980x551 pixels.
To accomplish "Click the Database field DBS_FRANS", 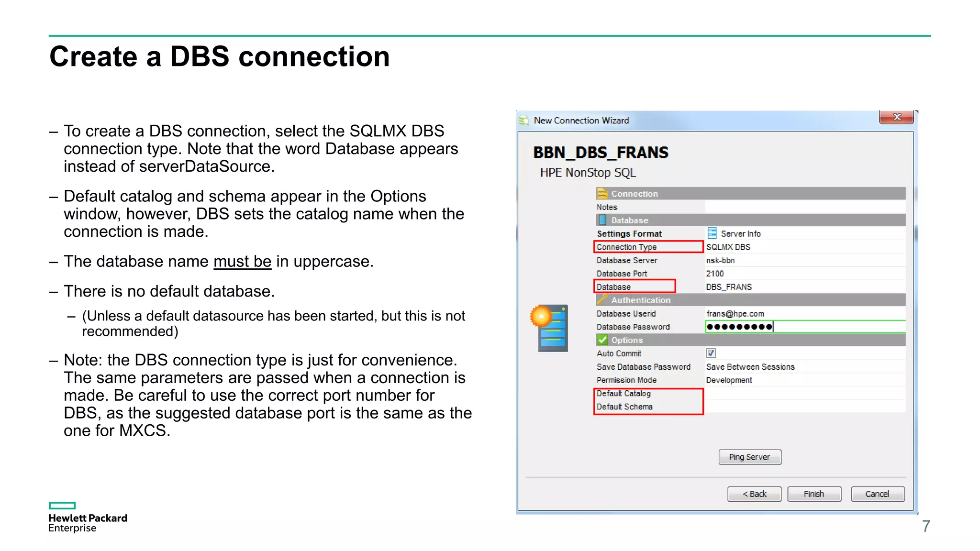I will point(805,287).
